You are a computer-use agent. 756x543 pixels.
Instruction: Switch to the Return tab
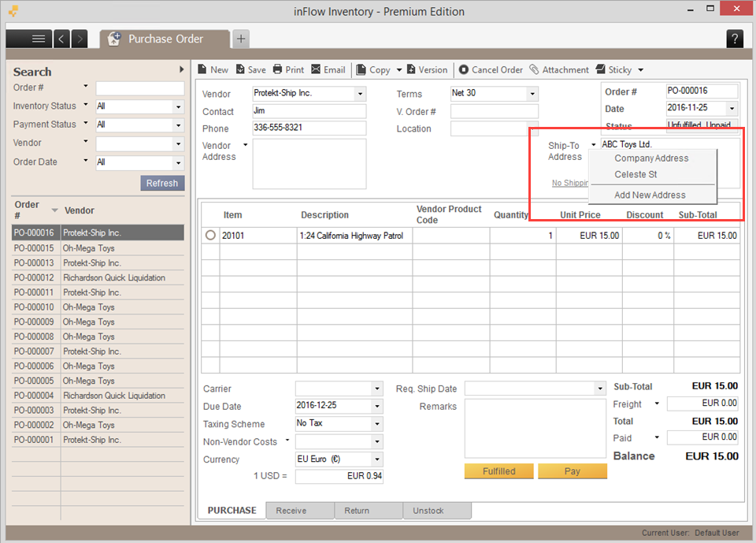[x=369, y=510]
